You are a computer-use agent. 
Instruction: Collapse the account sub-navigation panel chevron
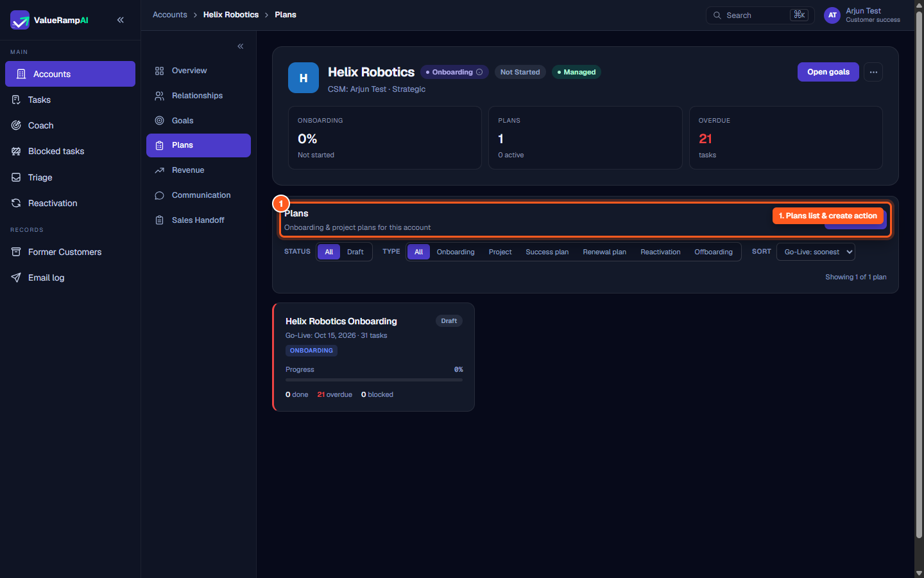coord(241,46)
